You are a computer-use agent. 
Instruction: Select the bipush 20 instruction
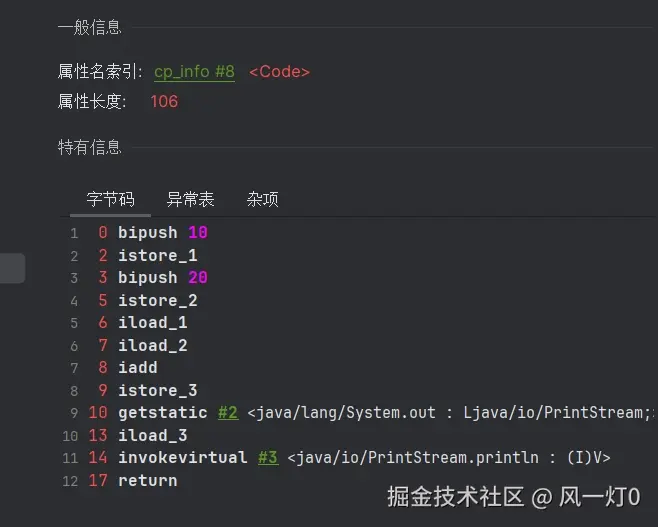click(x=162, y=278)
